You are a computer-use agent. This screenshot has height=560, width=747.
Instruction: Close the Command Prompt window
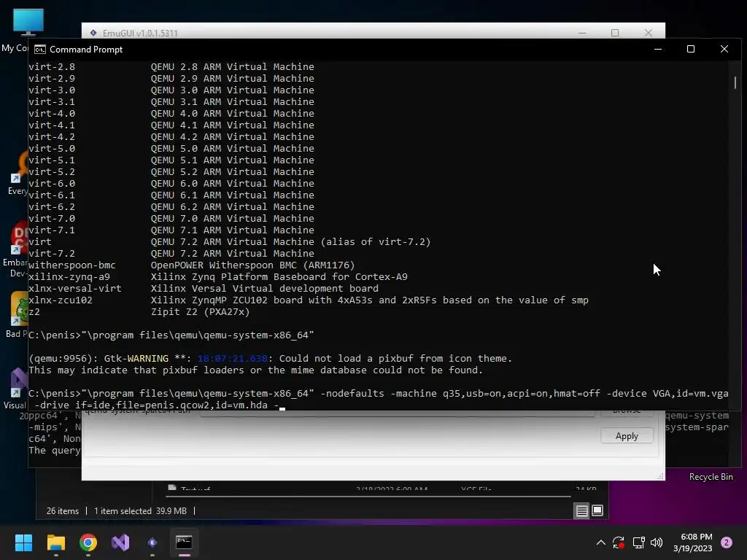tap(724, 49)
